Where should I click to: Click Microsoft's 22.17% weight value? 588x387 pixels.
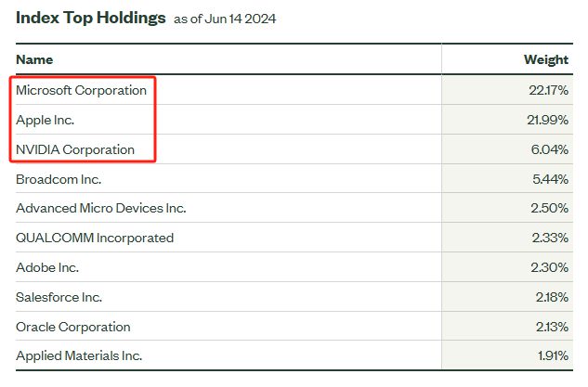pyautogui.click(x=549, y=90)
